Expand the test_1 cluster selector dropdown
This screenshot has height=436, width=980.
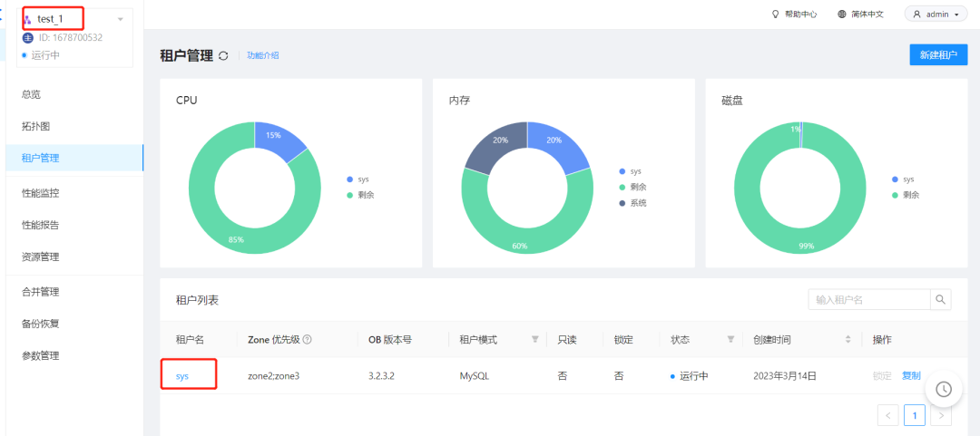(120, 19)
